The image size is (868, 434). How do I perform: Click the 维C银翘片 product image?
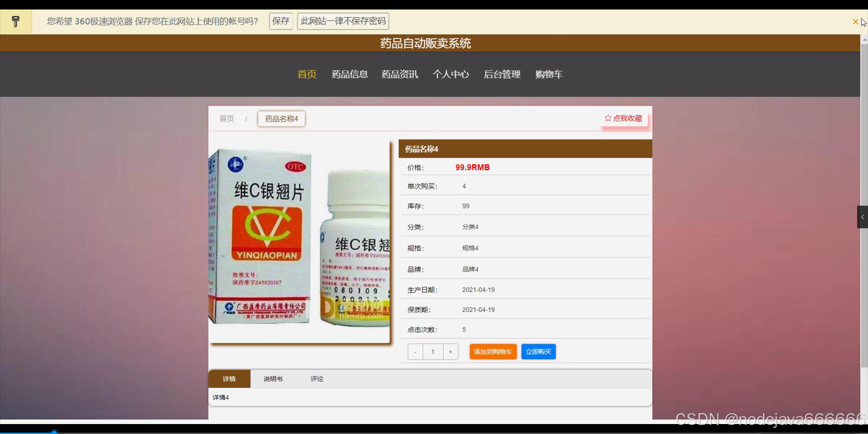299,242
